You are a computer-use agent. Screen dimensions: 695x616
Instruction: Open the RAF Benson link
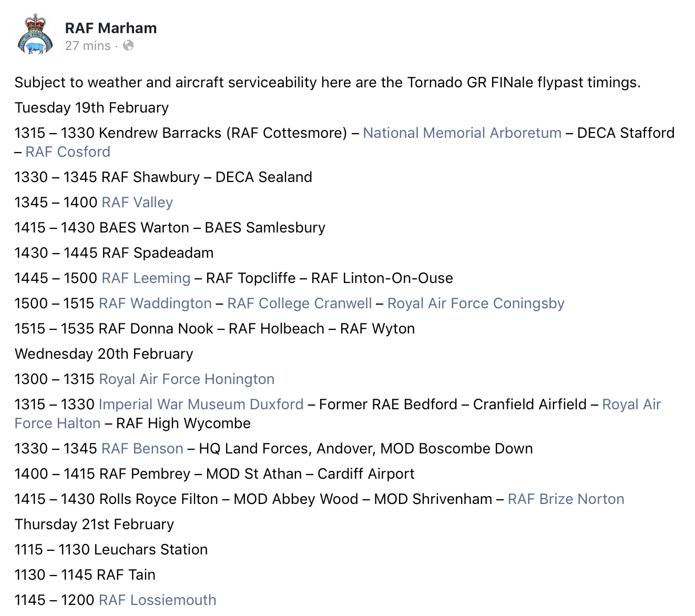coord(142,448)
